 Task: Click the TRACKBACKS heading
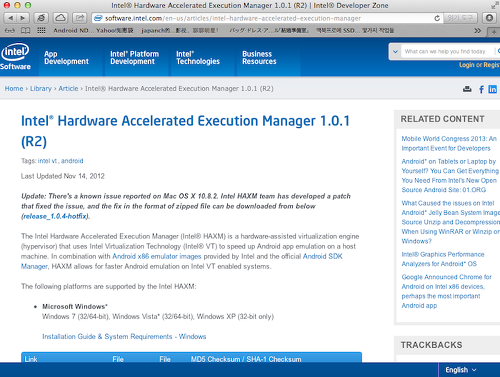tap(431, 345)
